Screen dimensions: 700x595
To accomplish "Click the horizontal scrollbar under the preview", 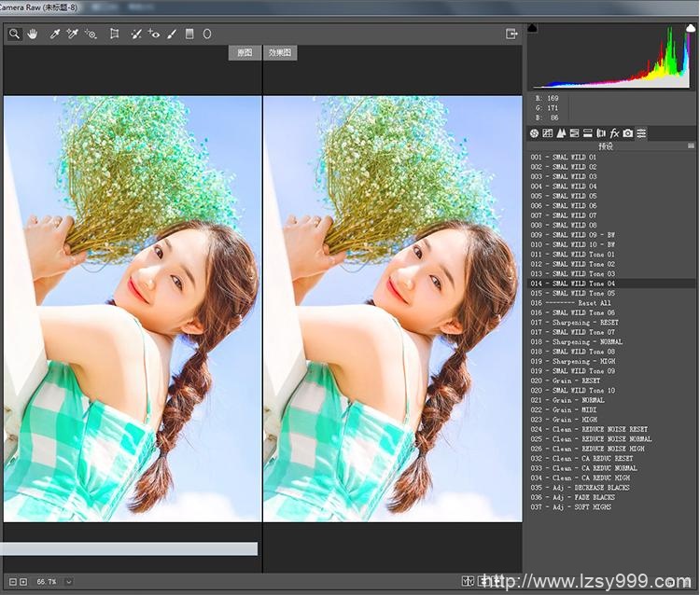I will tap(129, 548).
